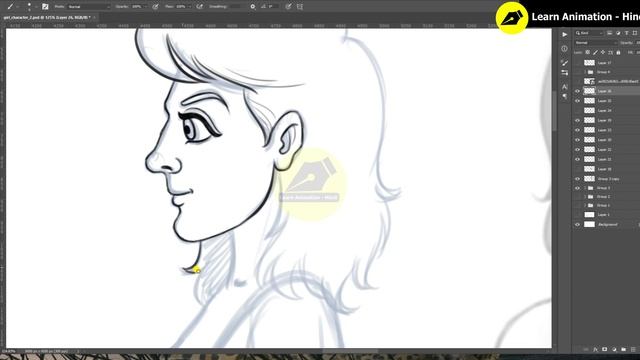Show the Layer 24 visibility box
The image size is (640, 360).
[x=578, y=111]
